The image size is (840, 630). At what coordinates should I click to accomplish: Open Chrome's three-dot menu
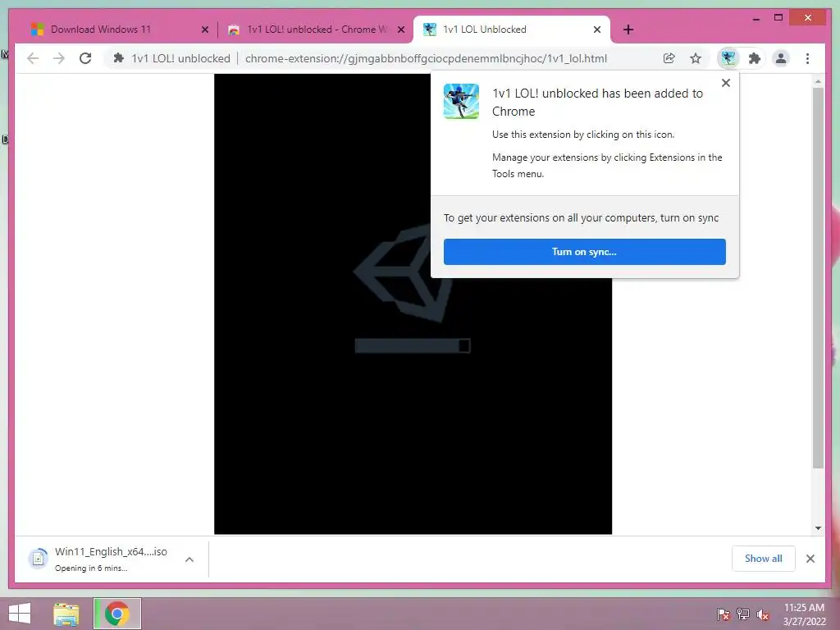tap(807, 58)
